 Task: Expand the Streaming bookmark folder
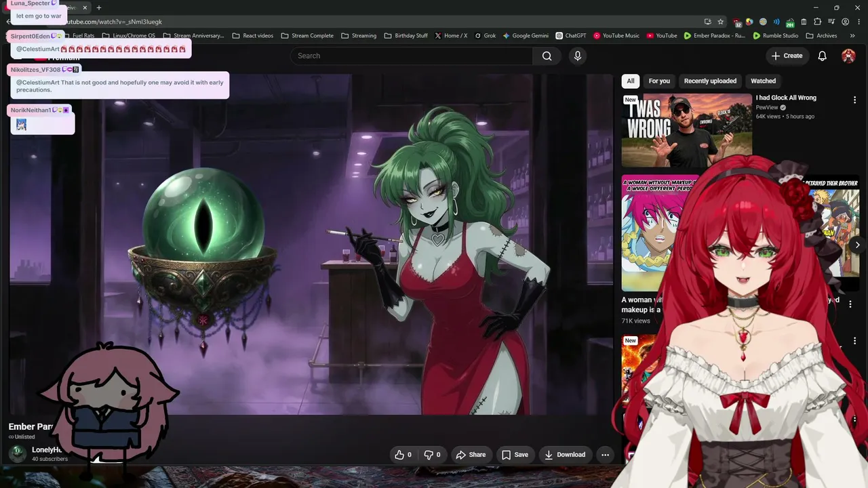359,36
